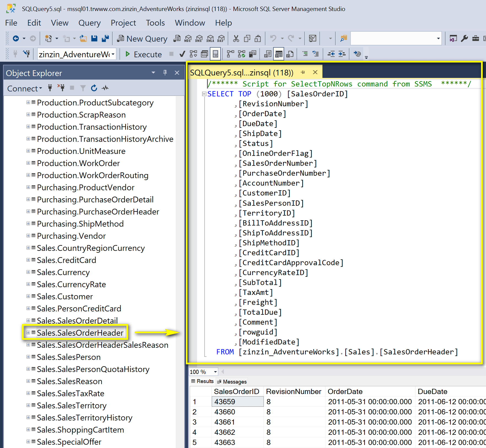Open a new MDX query

(188, 38)
